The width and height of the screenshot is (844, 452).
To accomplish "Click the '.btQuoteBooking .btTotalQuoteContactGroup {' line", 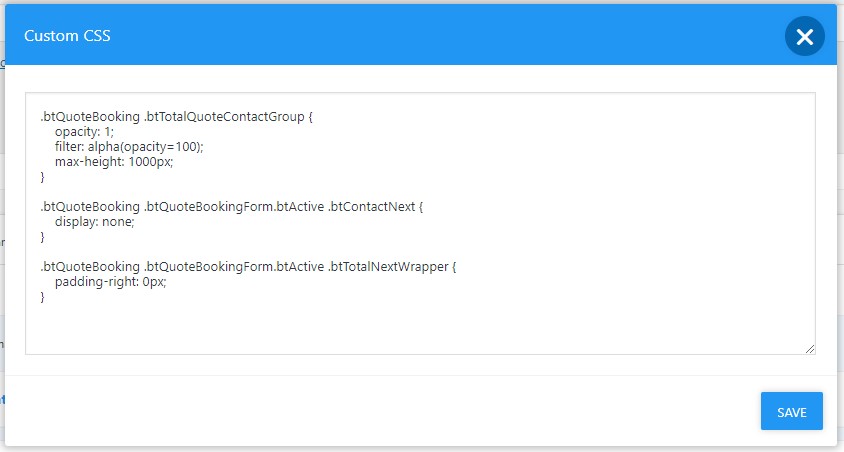I will [x=176, y=117].
